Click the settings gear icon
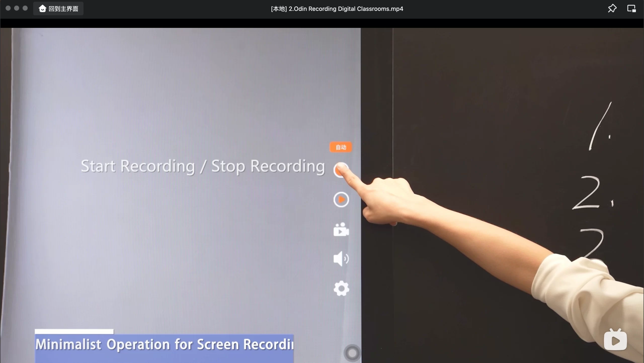This screenshot has width=644, height=363. pos(341,288)
